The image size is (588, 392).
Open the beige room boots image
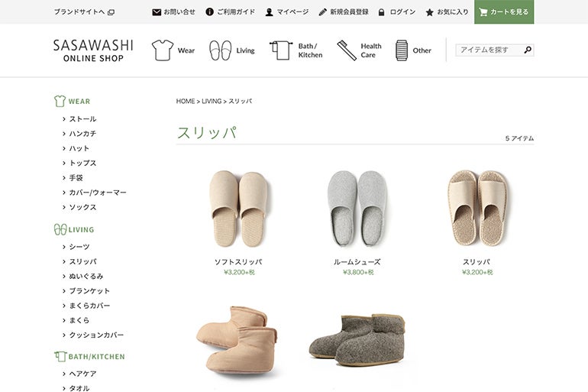(237, 340)
